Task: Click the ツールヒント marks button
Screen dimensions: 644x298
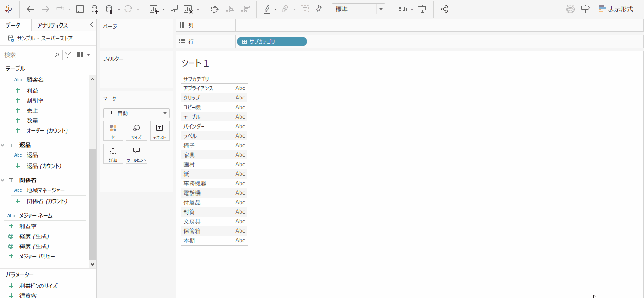Action: pos(136,154)
